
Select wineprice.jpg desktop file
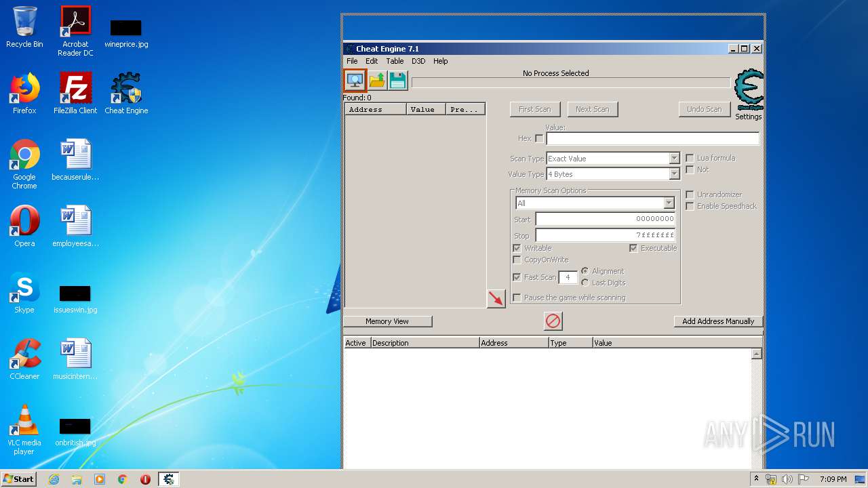(126, 33)
